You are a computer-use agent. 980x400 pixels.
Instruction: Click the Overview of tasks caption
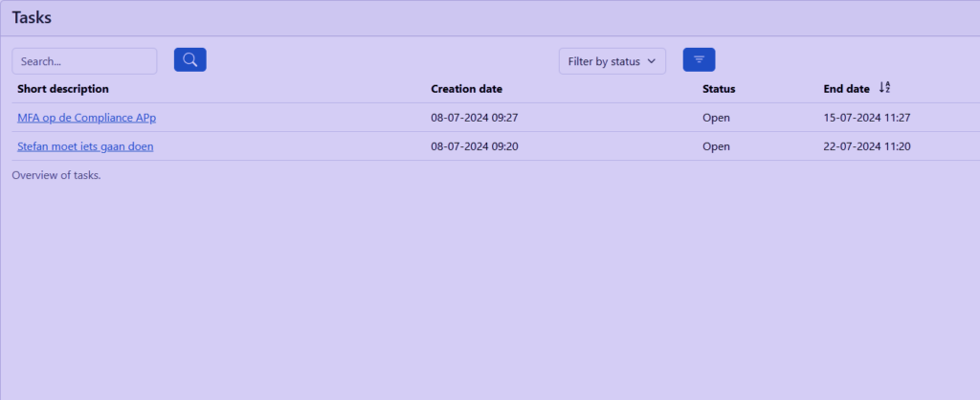pyautogui.click(x=56, y=175)
